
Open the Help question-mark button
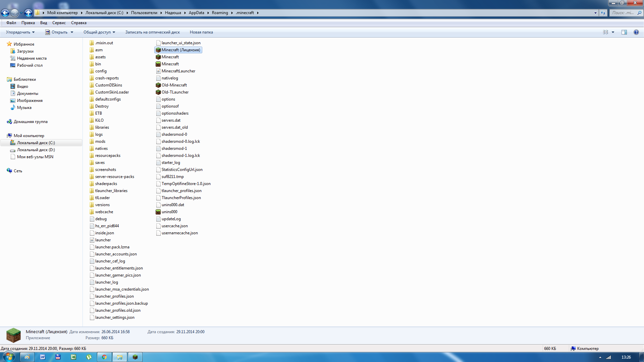[636, 32]
